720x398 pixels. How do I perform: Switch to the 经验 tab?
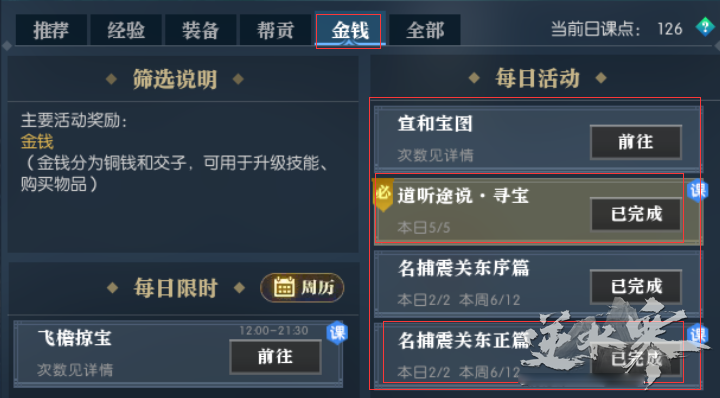[x=126, y=30]
